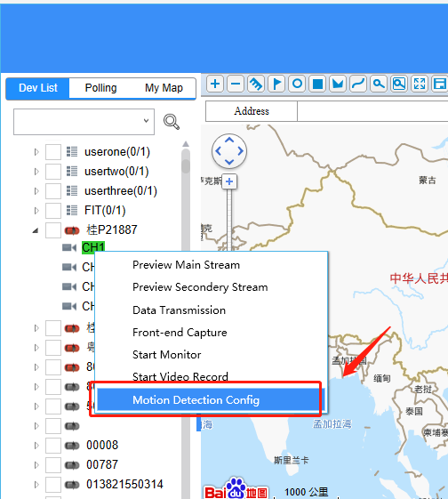448x499 pixels.
Task: Select the curved line drawing tool
Action: (358, 84)
